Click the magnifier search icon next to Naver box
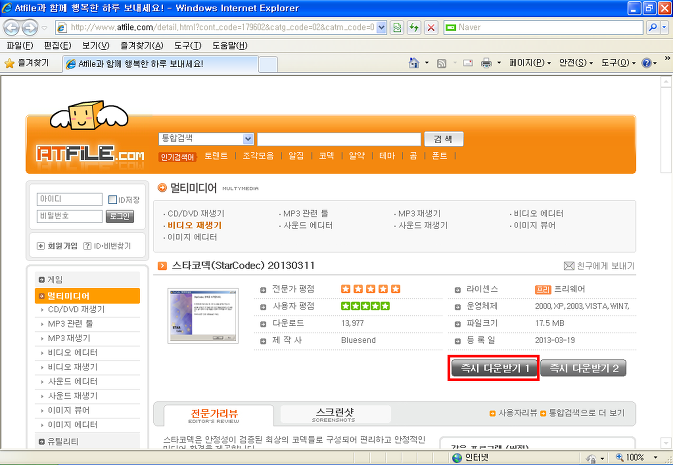This screenshot has height=465, width=673. pyautogui.click(x=653, y=27)
